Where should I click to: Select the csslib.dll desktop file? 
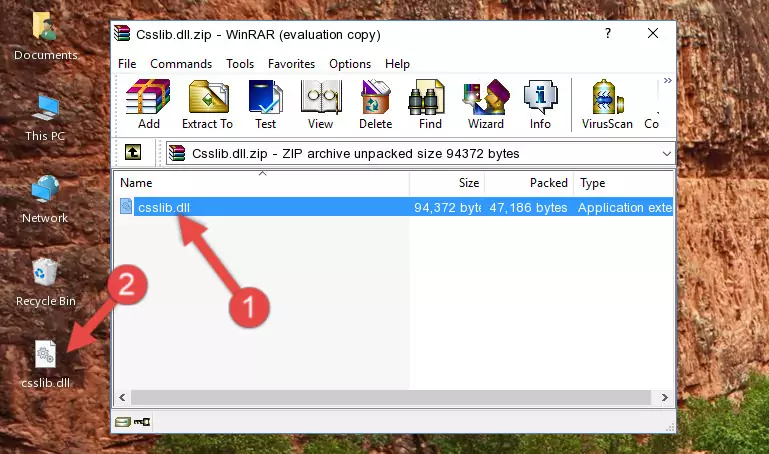click(x=46, y=364)
